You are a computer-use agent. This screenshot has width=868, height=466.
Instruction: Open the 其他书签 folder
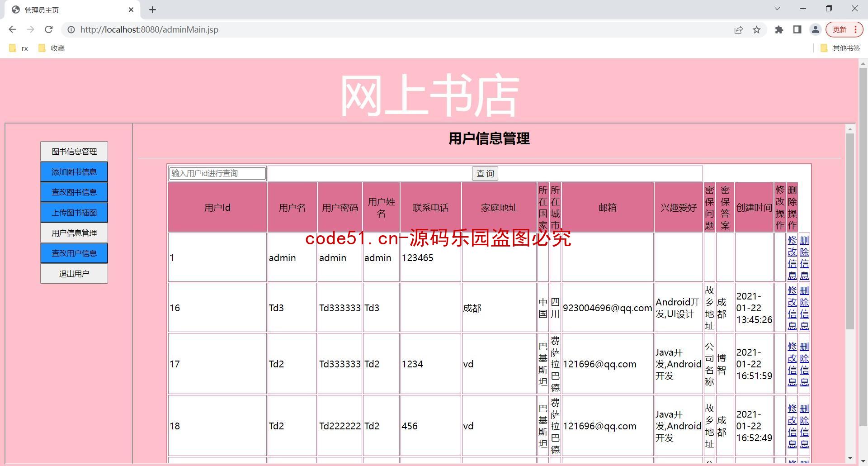click(840, 48)
